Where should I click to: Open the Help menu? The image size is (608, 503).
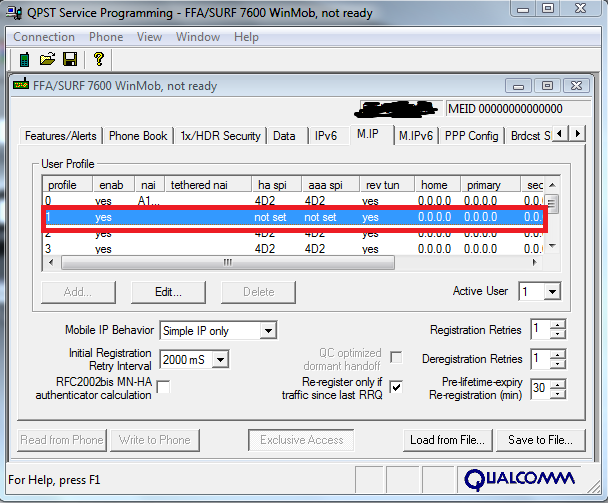pos(246,37)
